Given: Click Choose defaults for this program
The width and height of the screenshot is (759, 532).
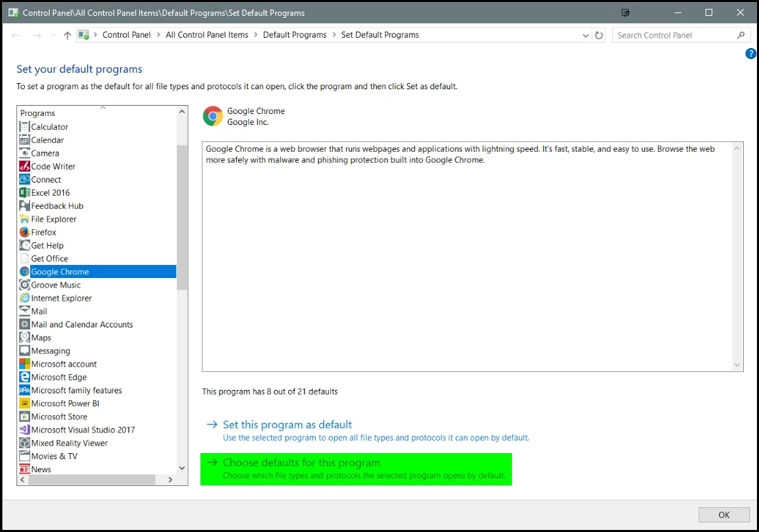Looking at the screenshot, I should click(301, 462).
